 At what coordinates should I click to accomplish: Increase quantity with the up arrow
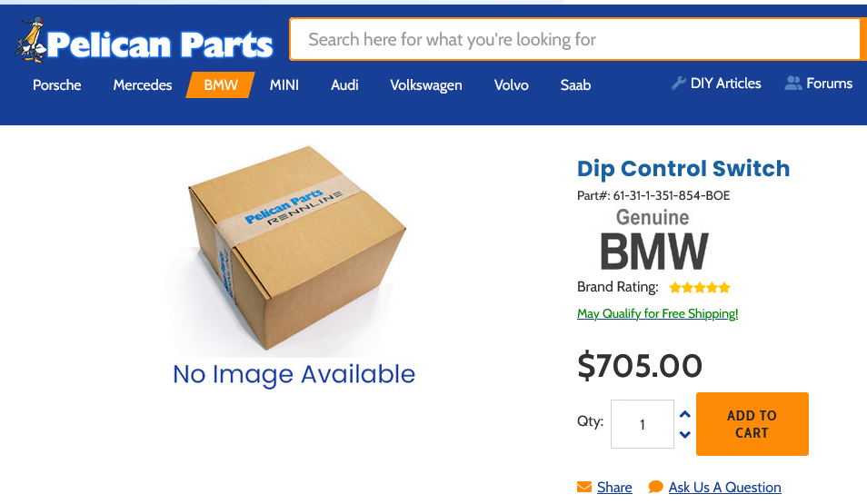pyautogui.click(x=685, y=414)
